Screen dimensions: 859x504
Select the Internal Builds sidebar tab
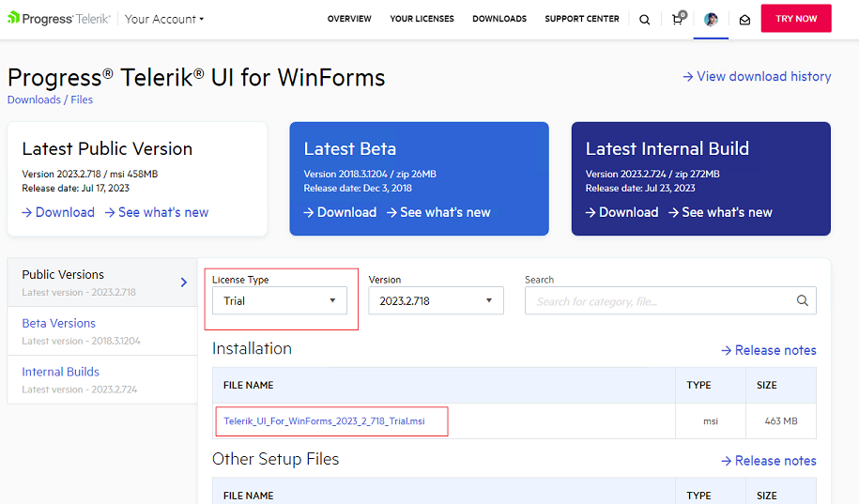102,380
